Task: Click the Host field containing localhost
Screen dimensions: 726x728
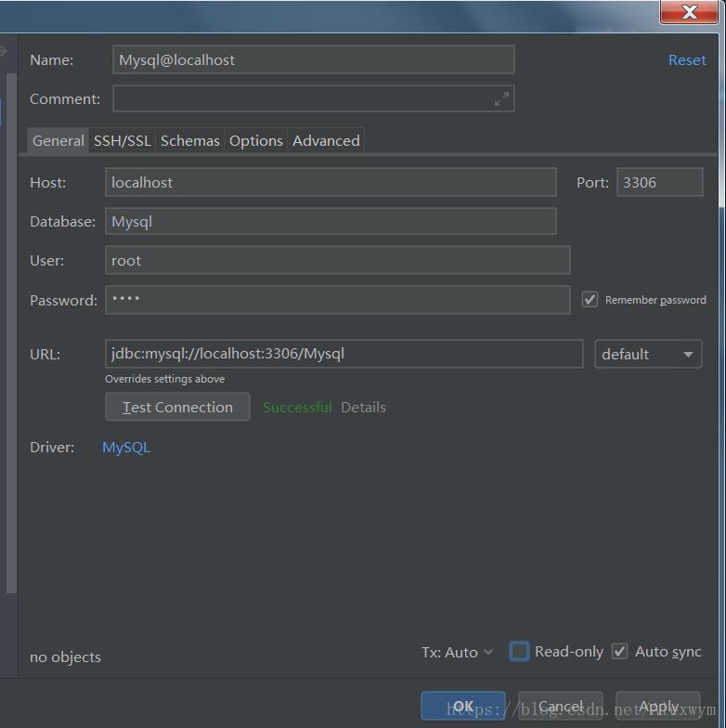Action: point(331,182)
